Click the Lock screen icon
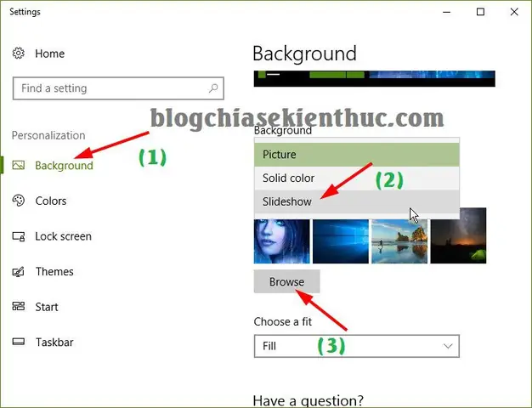532x408 pixels. 19,236
